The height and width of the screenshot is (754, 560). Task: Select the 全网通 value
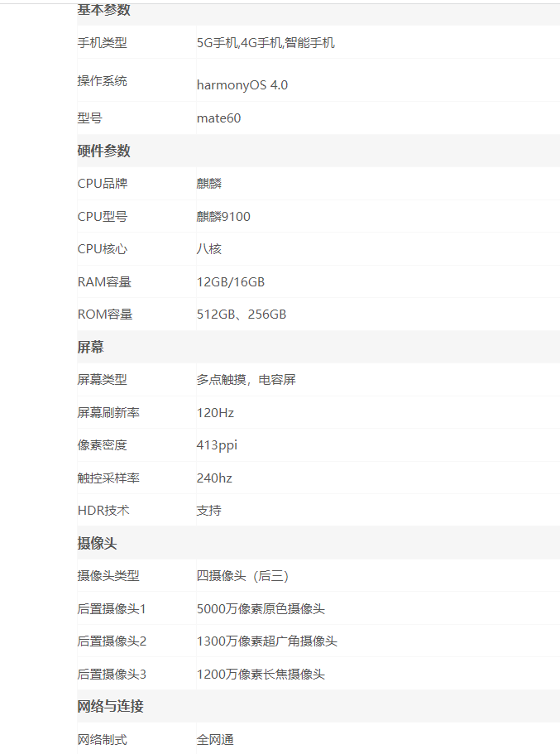pyautogui.click(x=215, y=739)
